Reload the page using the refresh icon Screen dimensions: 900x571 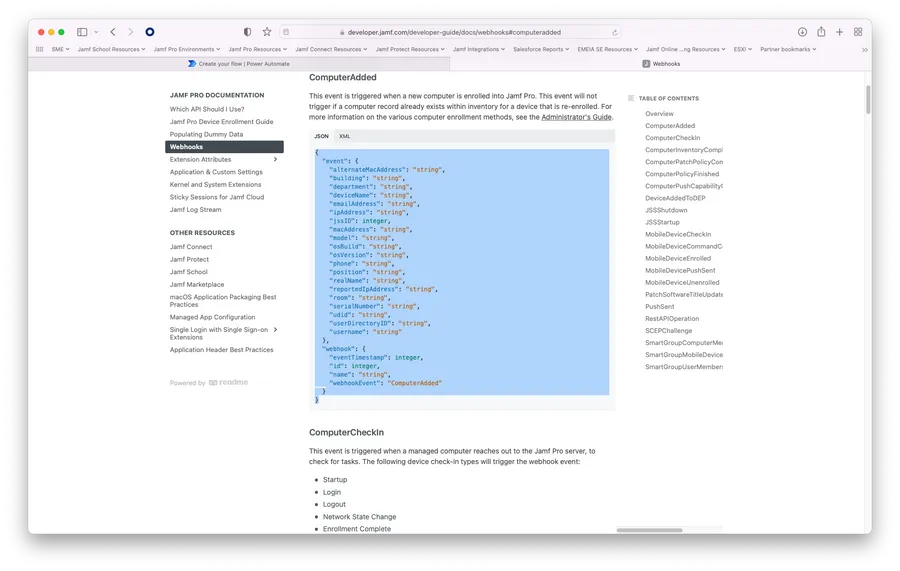(615, 32)
